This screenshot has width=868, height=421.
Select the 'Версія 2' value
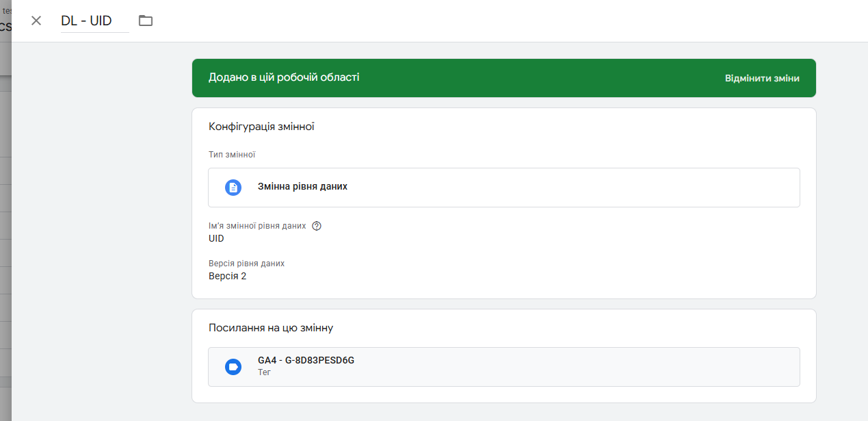227,277
